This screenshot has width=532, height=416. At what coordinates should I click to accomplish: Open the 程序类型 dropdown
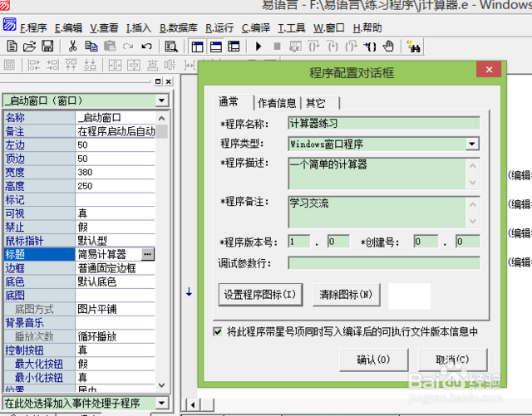(x=472, y=144)
